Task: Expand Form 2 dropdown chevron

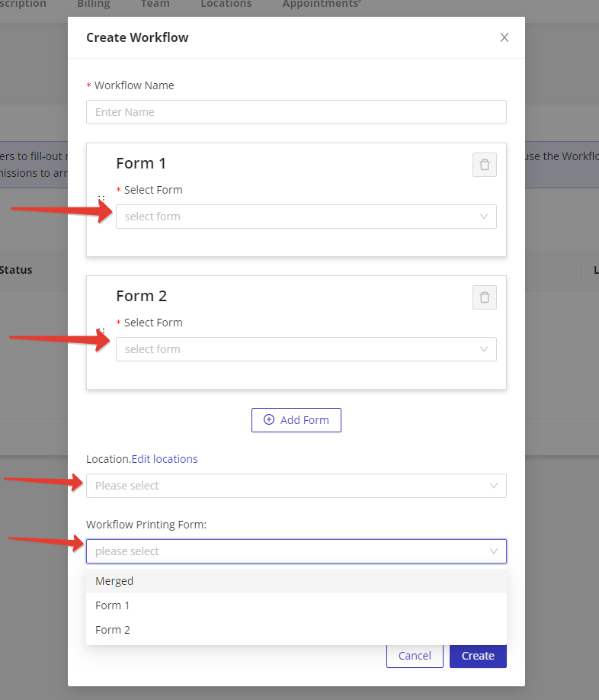Action: (x=483, y=349)
